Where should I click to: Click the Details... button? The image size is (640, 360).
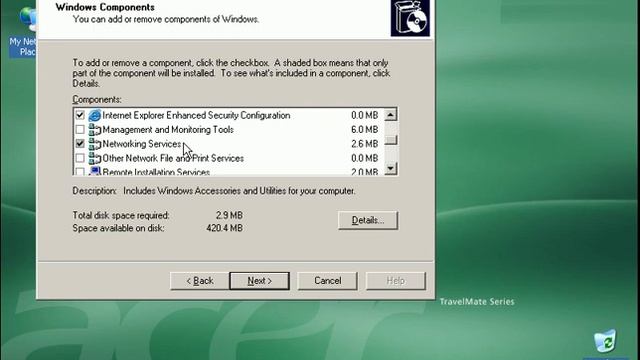(368, 220)
